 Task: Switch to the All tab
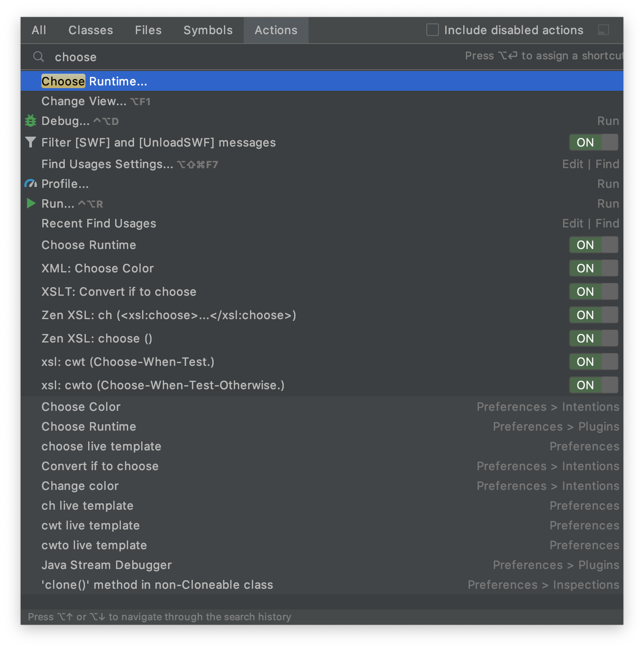click(39, 30)
